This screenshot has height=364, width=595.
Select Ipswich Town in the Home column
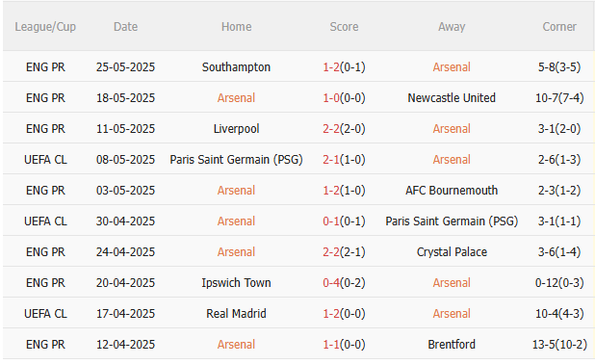(x=236, y=283)
